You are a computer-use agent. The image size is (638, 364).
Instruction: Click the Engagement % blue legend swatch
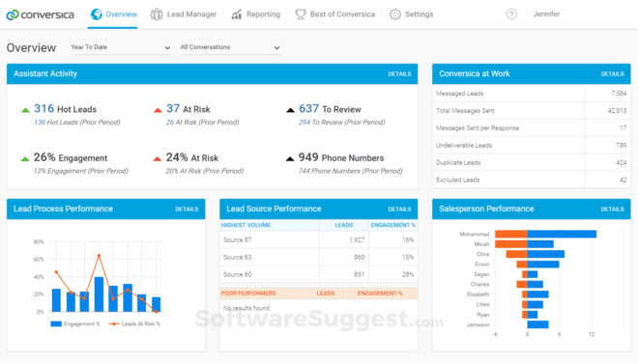56,323
